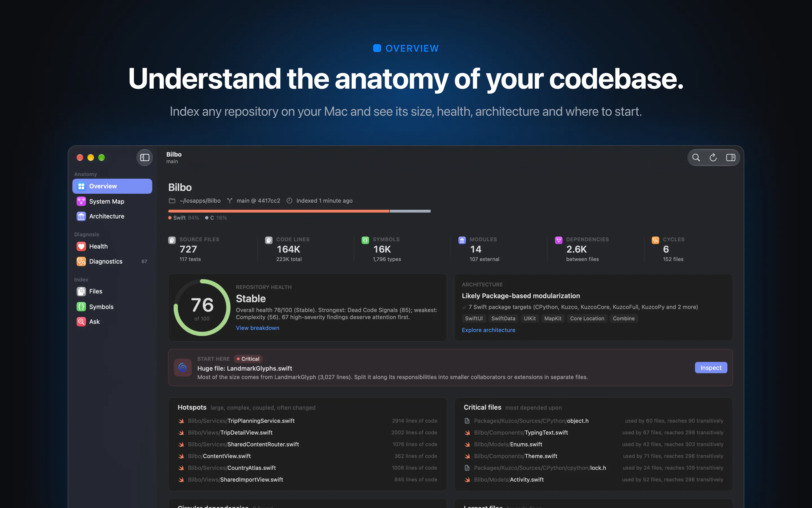
Task: Select Theme.swift in Critical files
Action: 593,456
